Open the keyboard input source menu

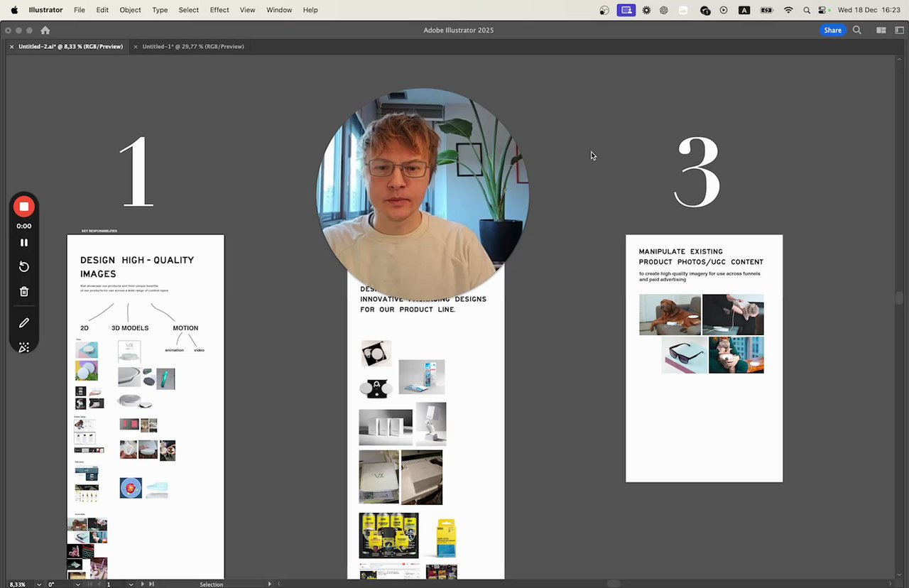(744, 10)
